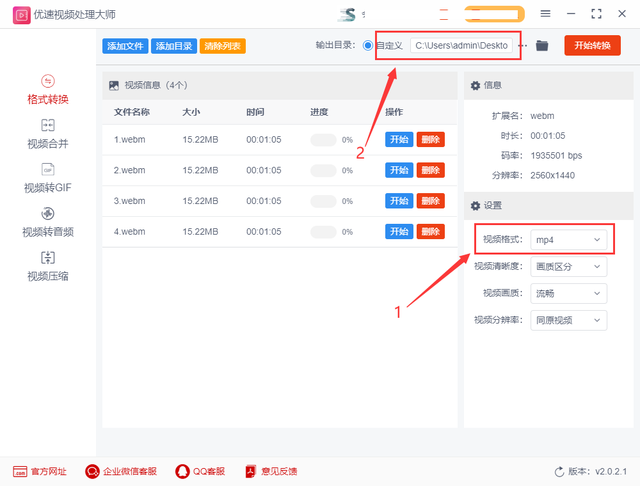Open the 视频转GIF sidebar tool
Viewport: 640px width, 486px height.
48,178
